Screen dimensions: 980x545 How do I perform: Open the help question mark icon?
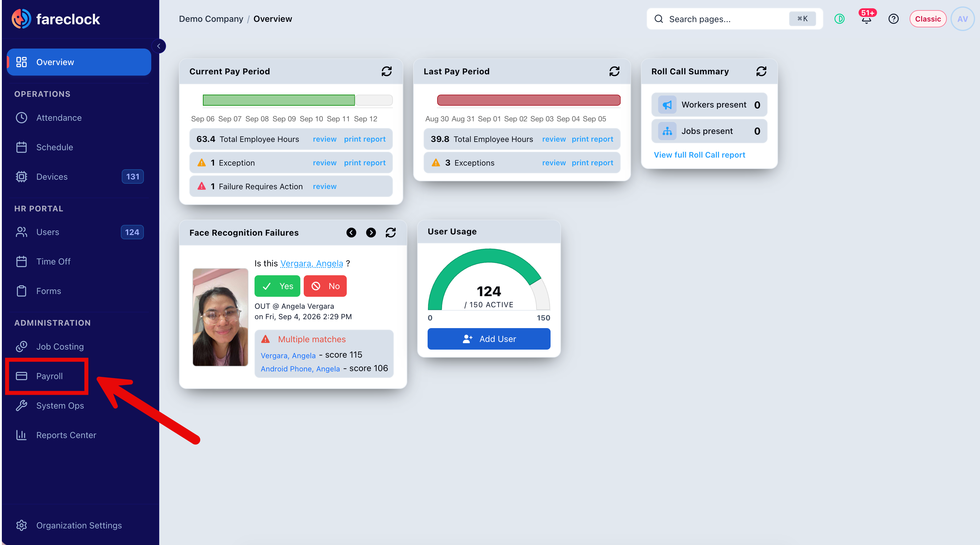[x=893, y=19]
